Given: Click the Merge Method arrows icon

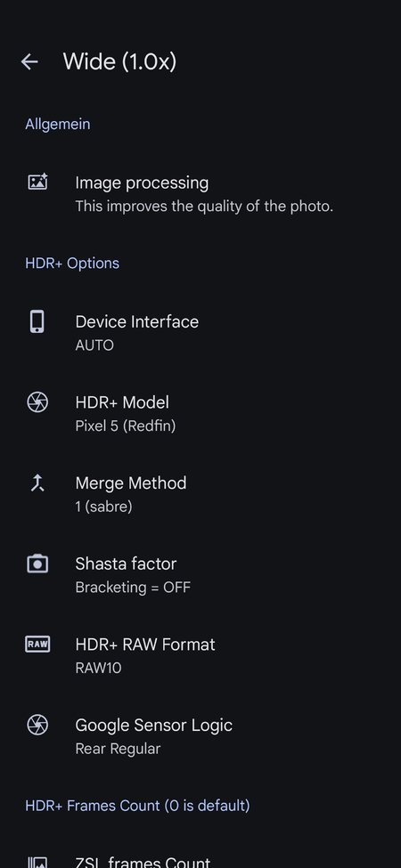Looking at the screenshot, I should click(x=37, y=483).
